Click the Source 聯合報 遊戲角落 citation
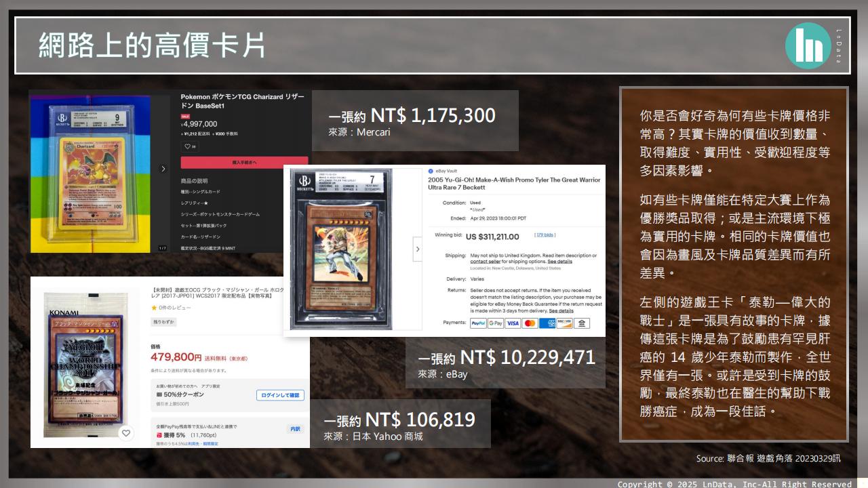868x488 pixels. pyautogui.click(x=768, y=459)
